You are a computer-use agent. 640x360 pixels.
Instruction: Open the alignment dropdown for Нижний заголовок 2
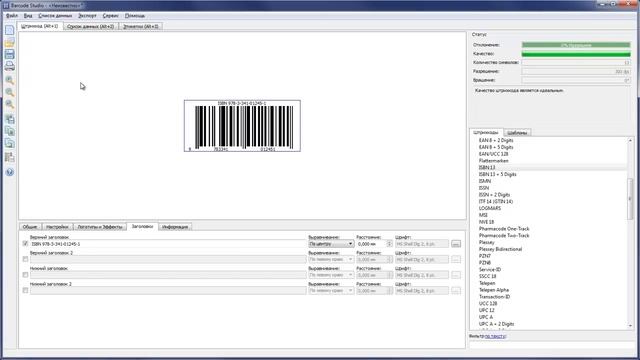pos(331,290)
